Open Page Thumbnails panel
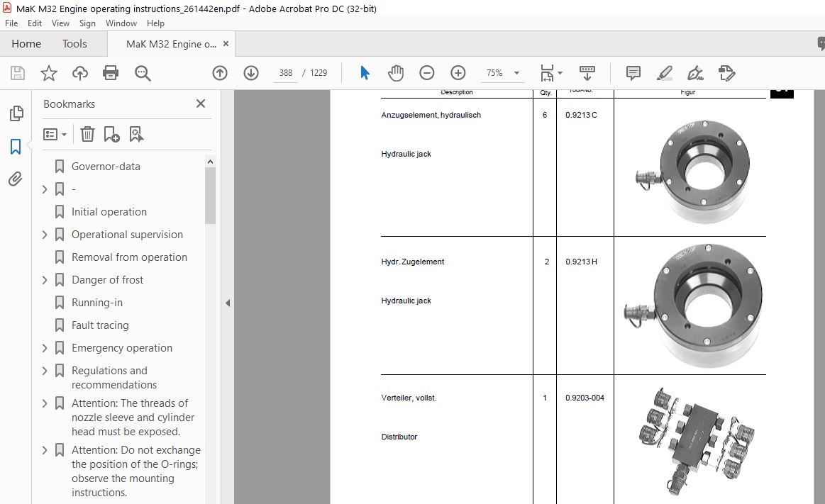825x504 pixels. click(x=16, y=113)
